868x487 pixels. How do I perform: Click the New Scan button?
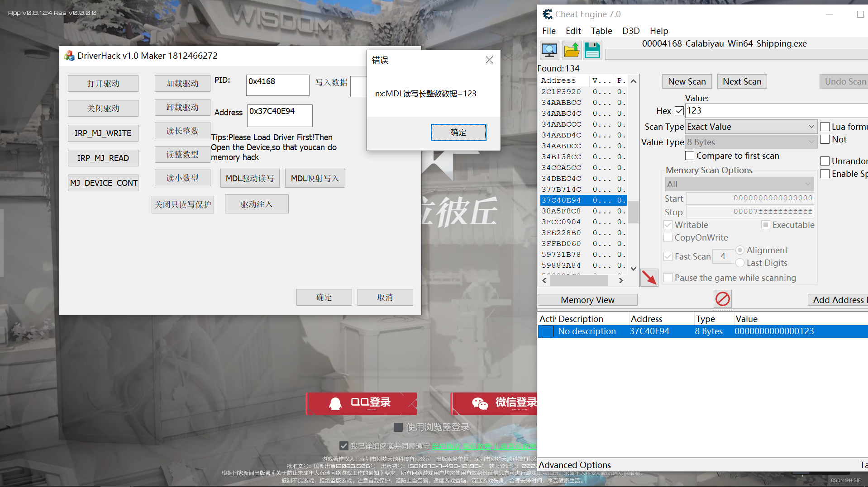pos(687,81)
